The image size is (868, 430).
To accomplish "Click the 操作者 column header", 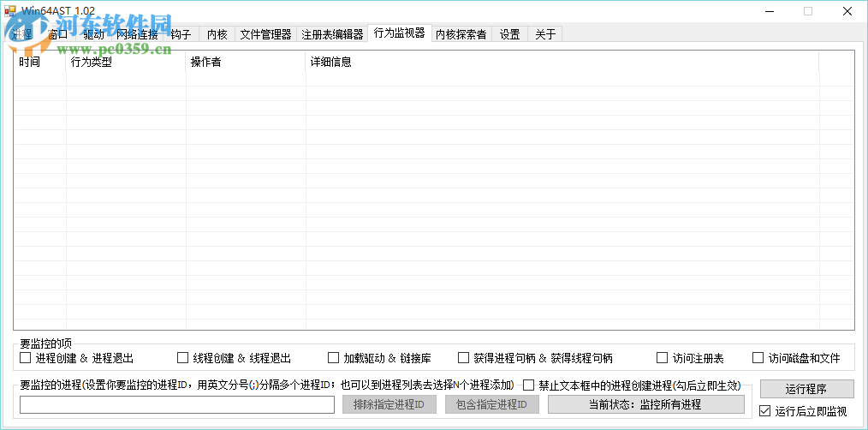I will click(x=246, y=62).
